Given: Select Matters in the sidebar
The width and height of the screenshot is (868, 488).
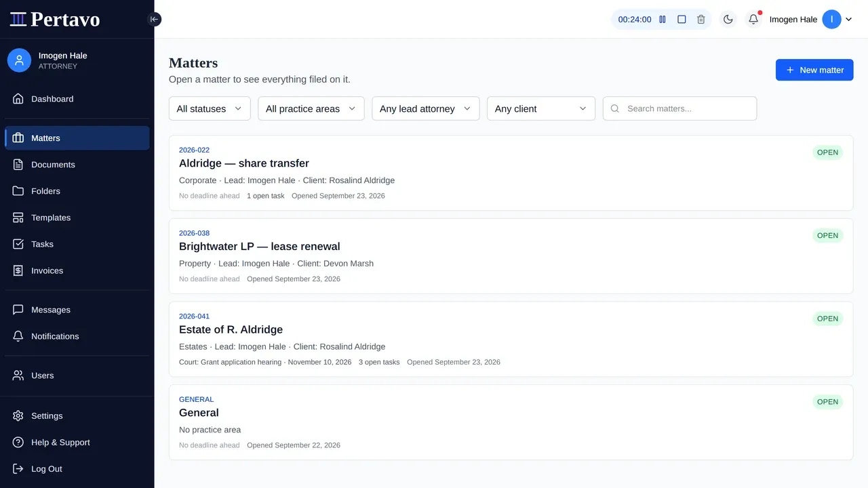Looking at the screenshot, I should pyautogui.click(x=77, y=138).
